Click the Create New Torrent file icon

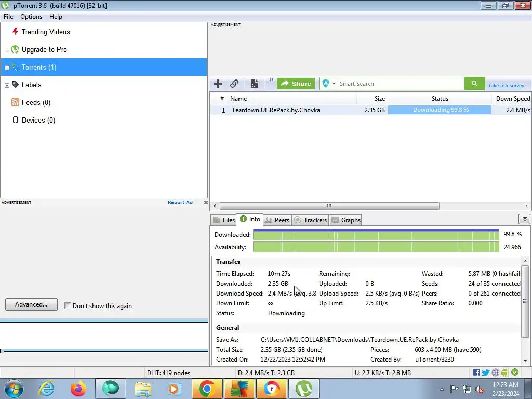pyautogui.click(x=255, y=84)
